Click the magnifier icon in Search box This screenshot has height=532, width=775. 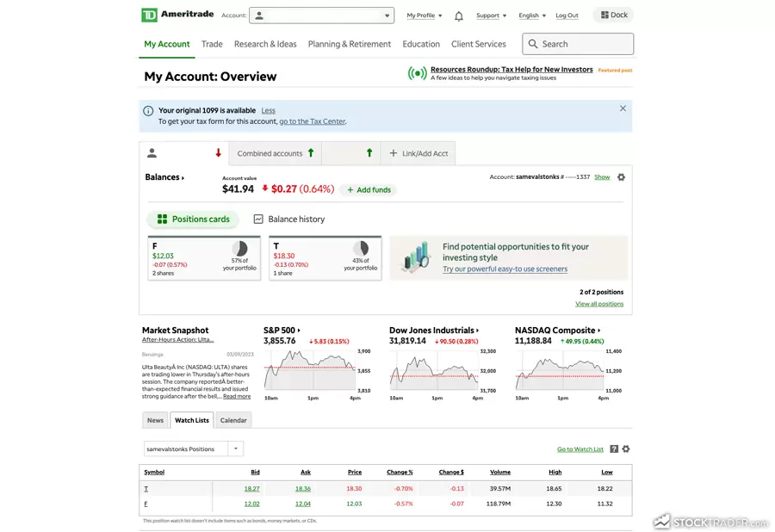pyautogui.click(x=534, y=44)
